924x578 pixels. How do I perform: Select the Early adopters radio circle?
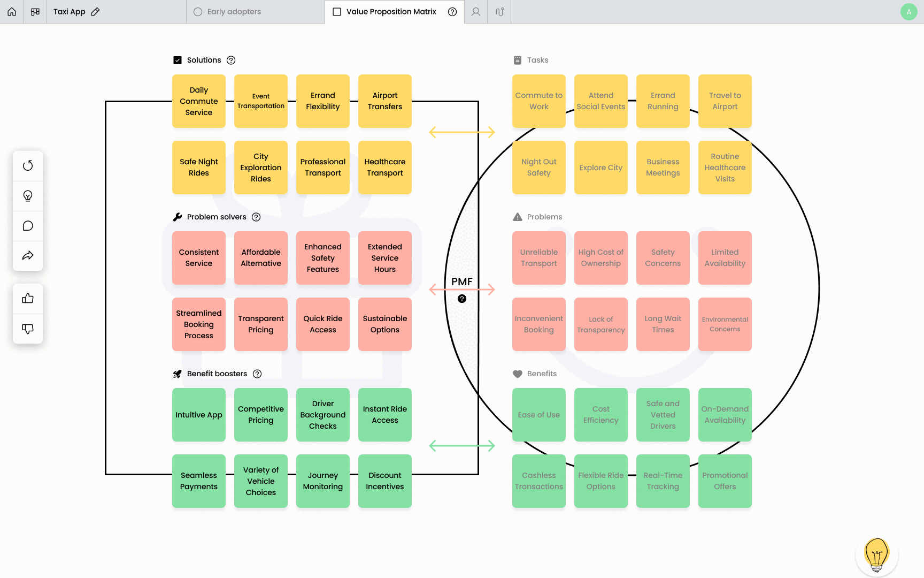point(198,12)
